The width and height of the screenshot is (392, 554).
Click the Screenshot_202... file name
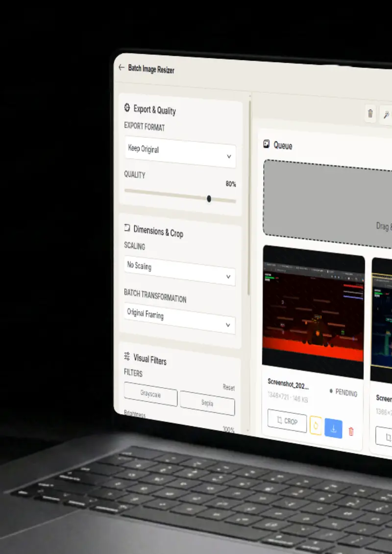[x=288, y=384]
